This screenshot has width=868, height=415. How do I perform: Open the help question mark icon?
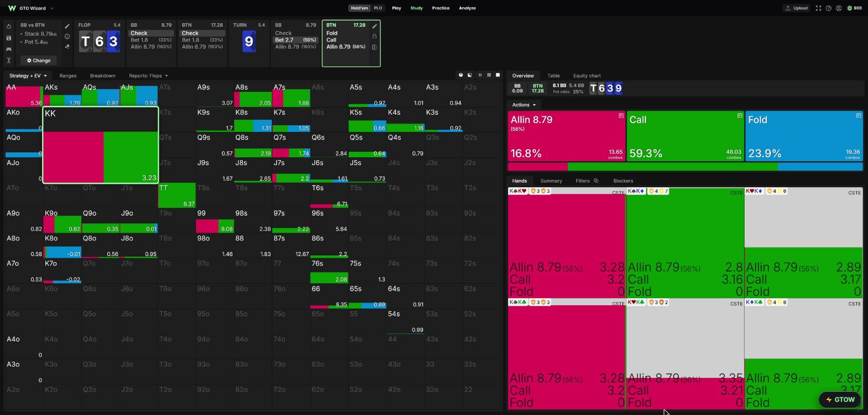coord(829,8)
